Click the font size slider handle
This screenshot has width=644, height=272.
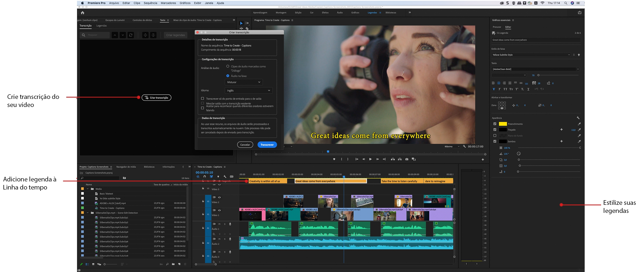coord(538,75)
